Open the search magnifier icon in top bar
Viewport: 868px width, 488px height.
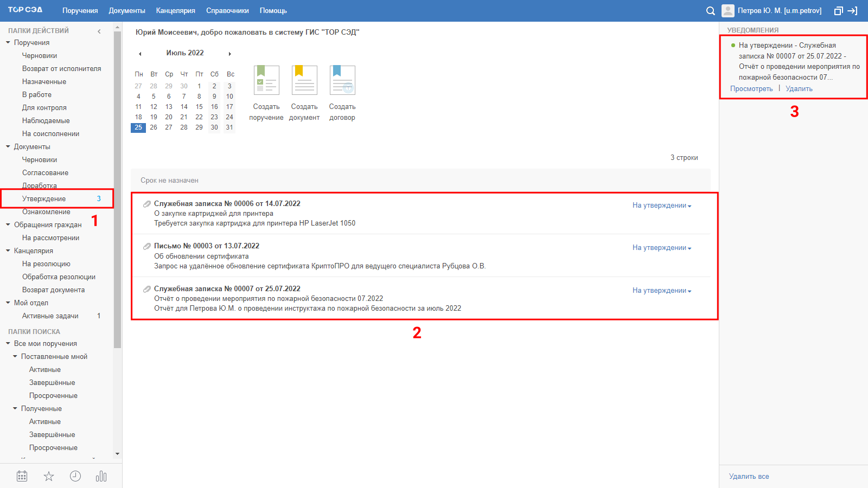710,11
